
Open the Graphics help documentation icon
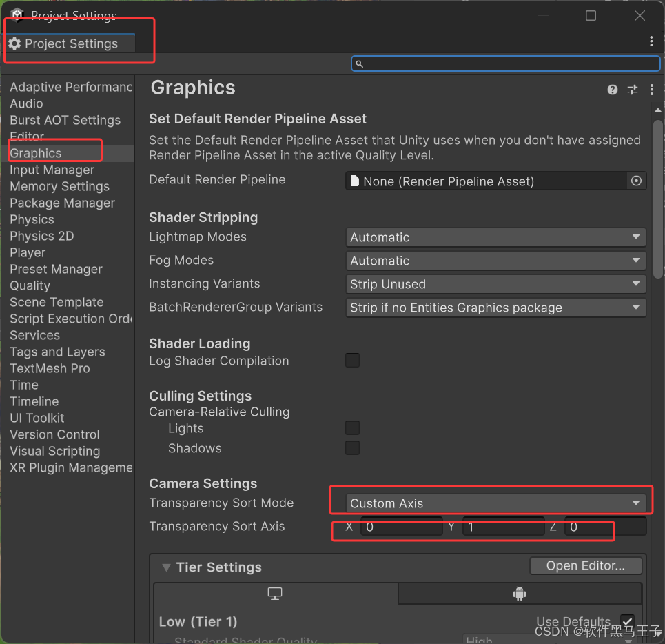point(612,90)
